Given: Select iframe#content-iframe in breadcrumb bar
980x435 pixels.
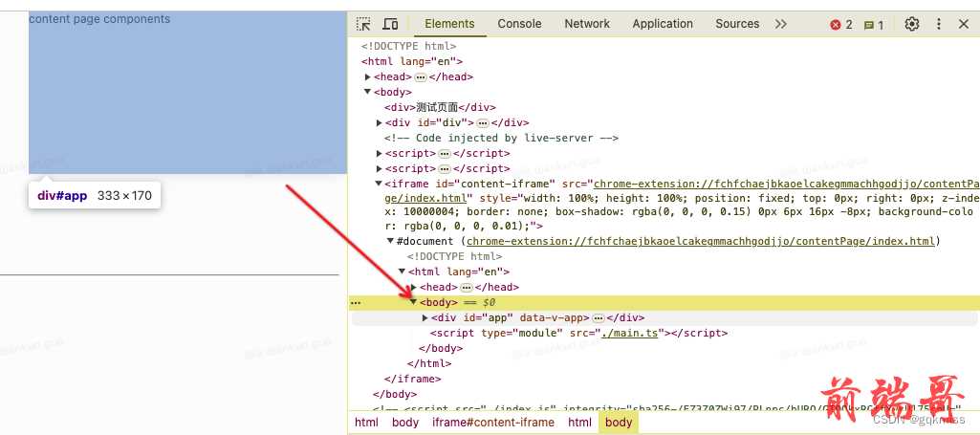Looking at the screenshot, I should coord(493,423).
